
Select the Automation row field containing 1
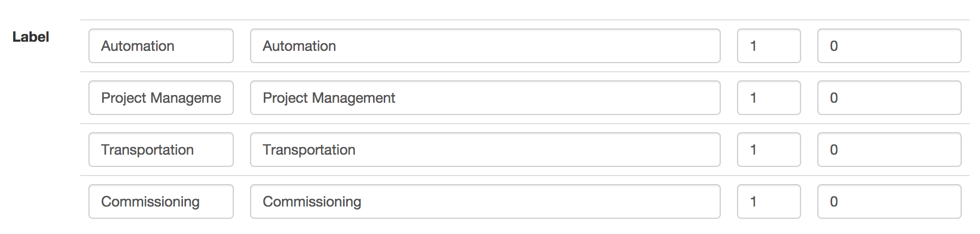click(769, 46)
